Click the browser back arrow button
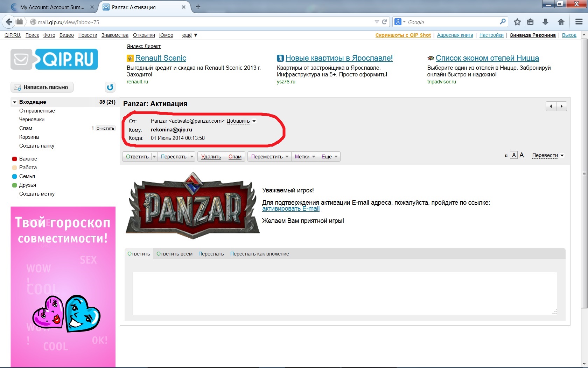 pyautogui.click(x=9, y=22)
